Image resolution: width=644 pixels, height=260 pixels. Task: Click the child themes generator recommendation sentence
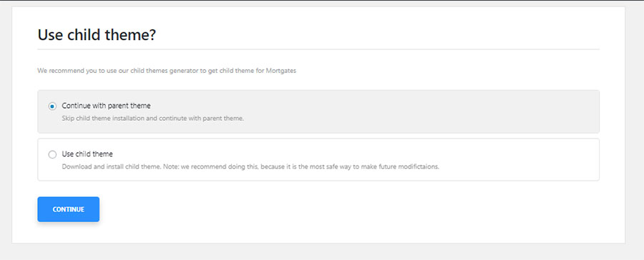[167, 71]
